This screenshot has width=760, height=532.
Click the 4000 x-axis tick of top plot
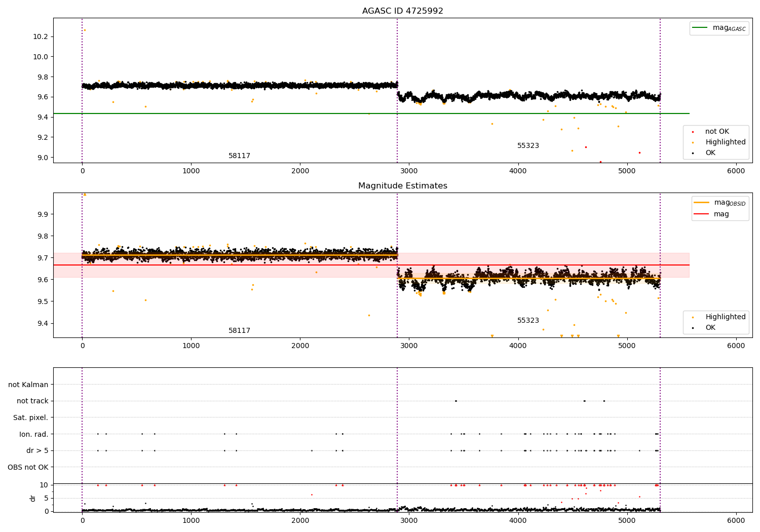point(518,171)
